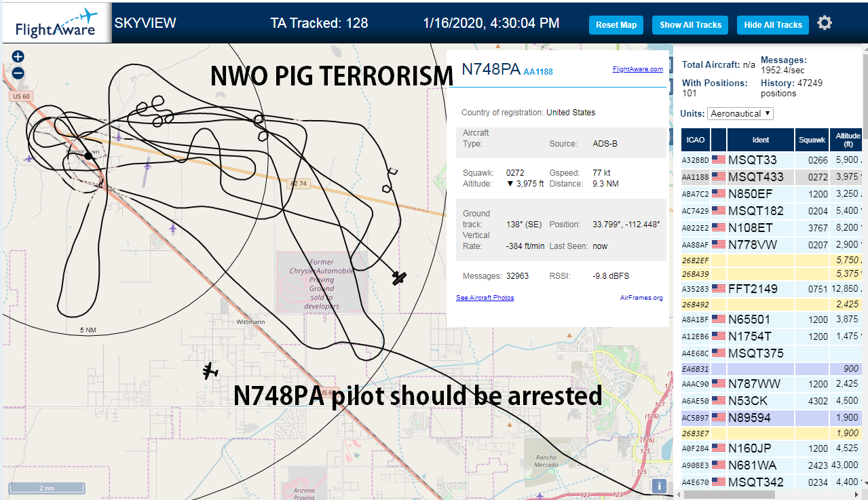Open the settings gear
Viewport: 868px width, 500px height.
point(825,23)
